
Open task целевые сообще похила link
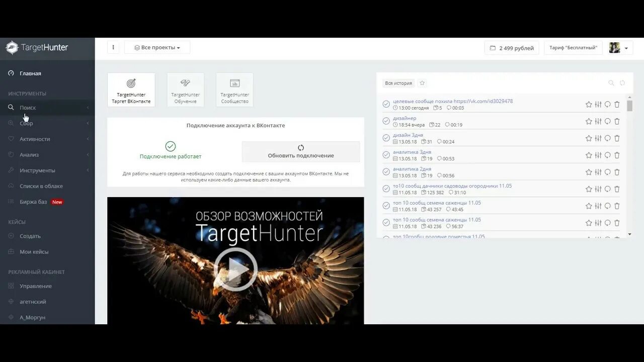click(x=453, y=101)
